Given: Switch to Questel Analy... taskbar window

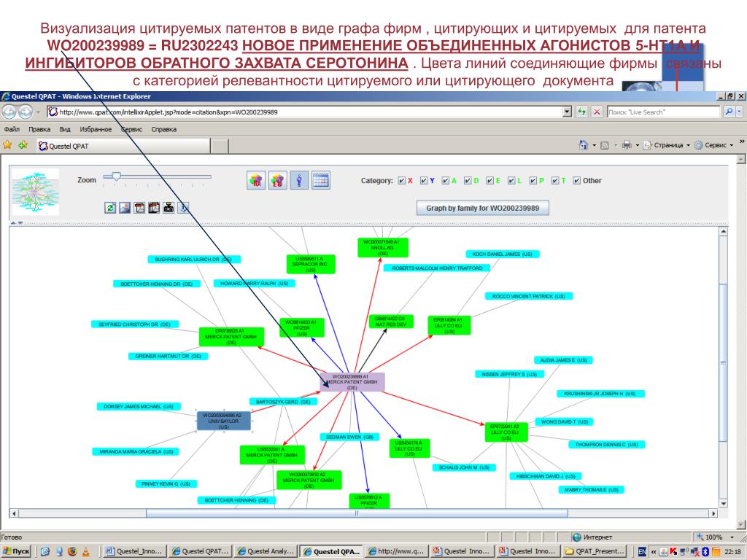Looking at the screenshot, I should (266, 551).
